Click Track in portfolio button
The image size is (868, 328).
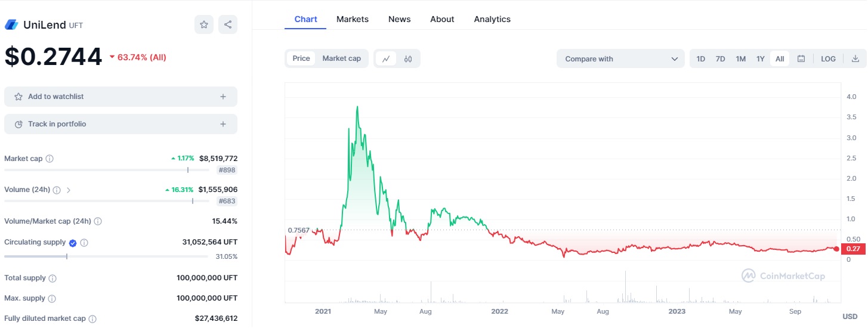(121, 124)
